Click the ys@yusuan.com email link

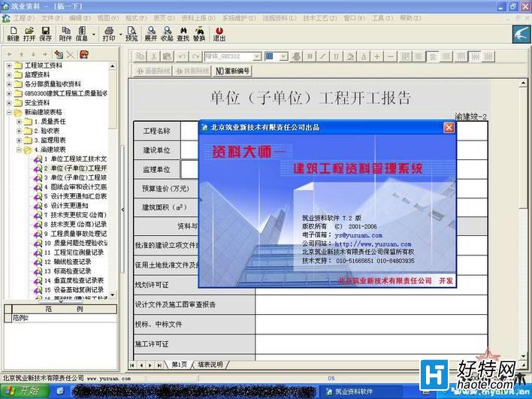pyautogui.click(x=358, y=235)
